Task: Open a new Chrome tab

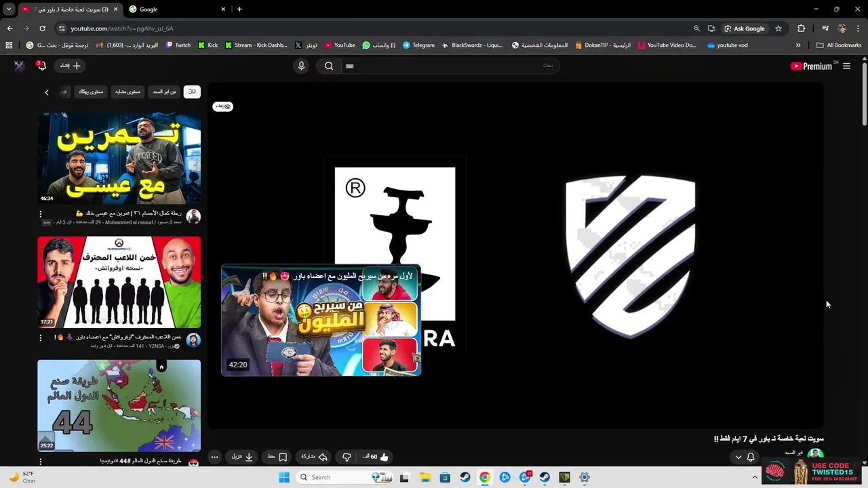Action: coord(239,9)
